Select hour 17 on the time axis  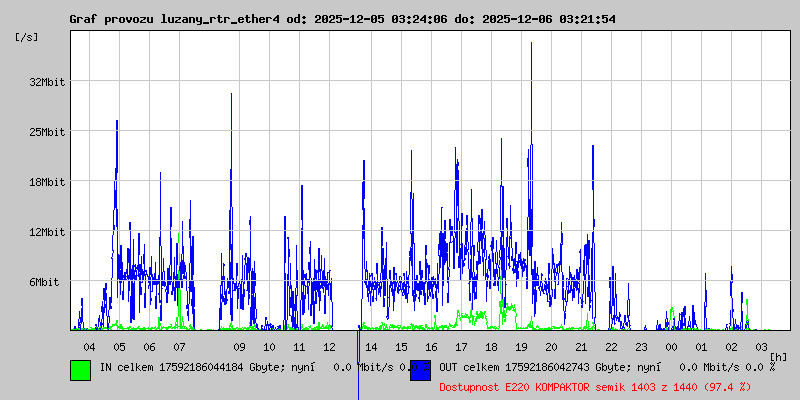[461, 346]
